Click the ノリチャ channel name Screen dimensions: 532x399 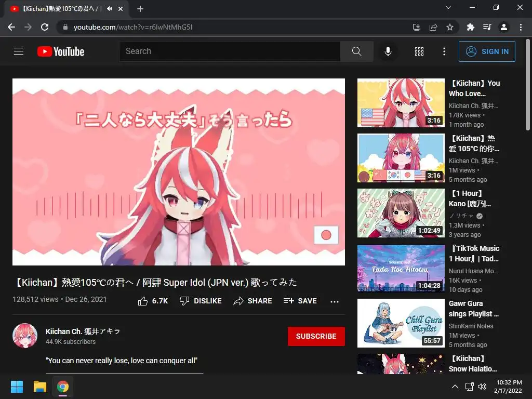pyautogui.click(x=461, y=216)
